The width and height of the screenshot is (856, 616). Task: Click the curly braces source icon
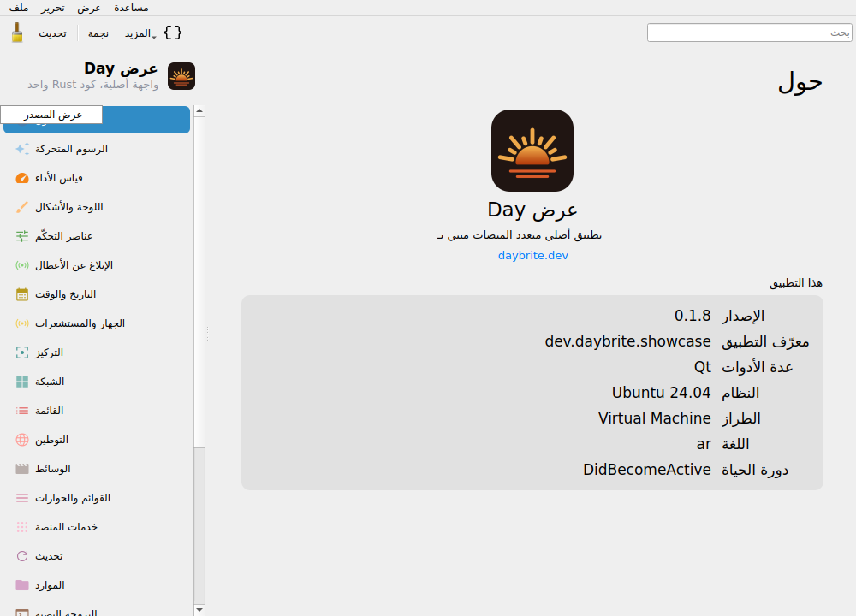coord(173,33)
